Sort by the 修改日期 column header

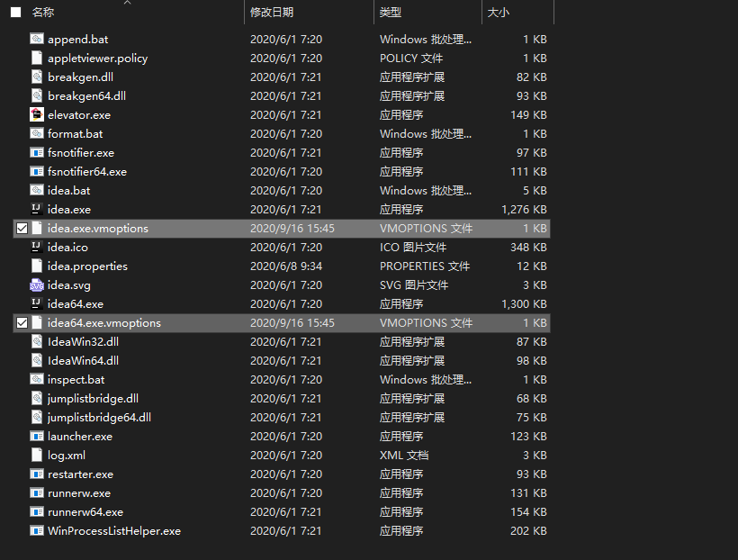tap(272, 13)
